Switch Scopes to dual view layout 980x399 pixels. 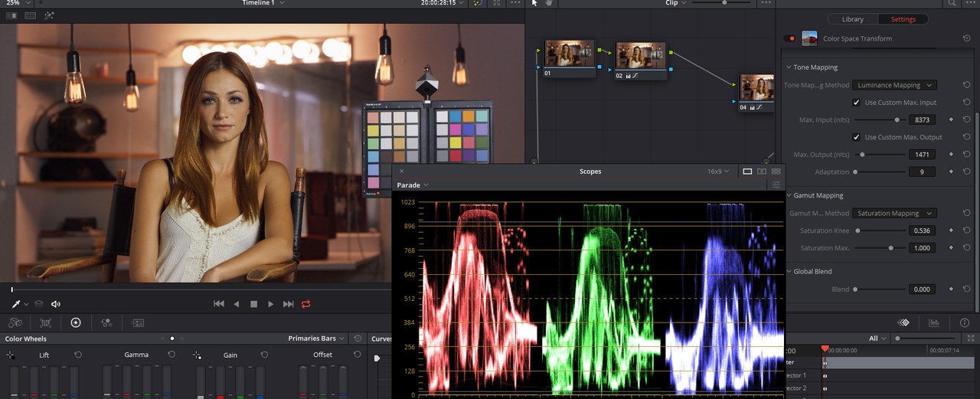click(762, 172)
